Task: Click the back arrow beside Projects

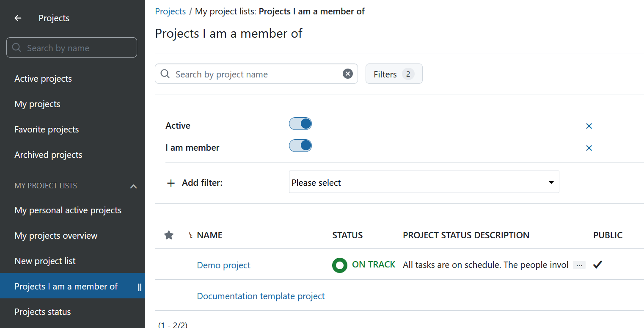Action: tap(18, 18)
